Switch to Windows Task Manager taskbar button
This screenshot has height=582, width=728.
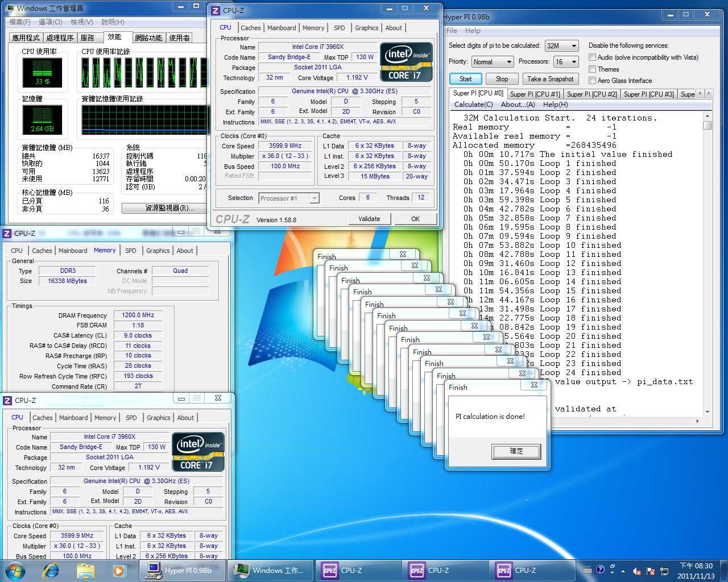pyautogui.click(x=271, y=570)
